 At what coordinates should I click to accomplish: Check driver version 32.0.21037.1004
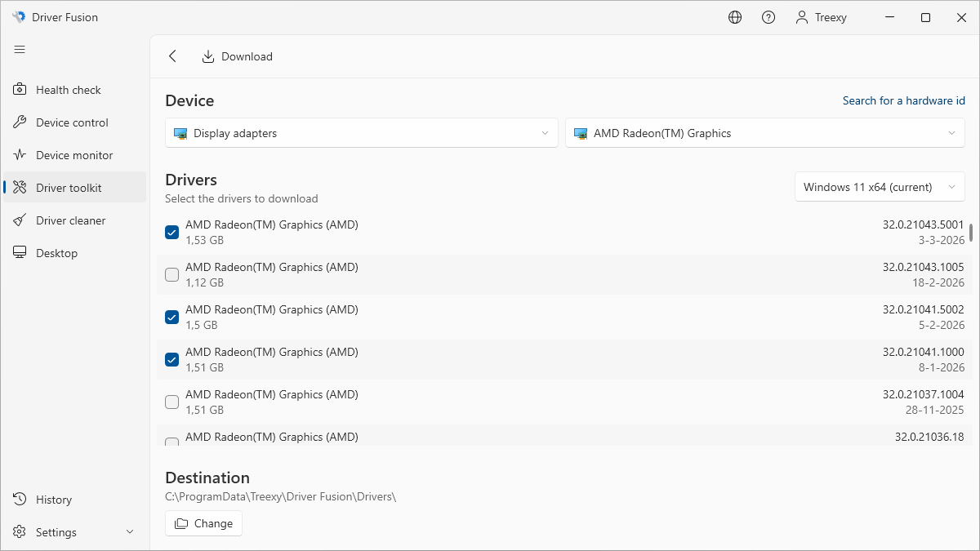[172, 402]
